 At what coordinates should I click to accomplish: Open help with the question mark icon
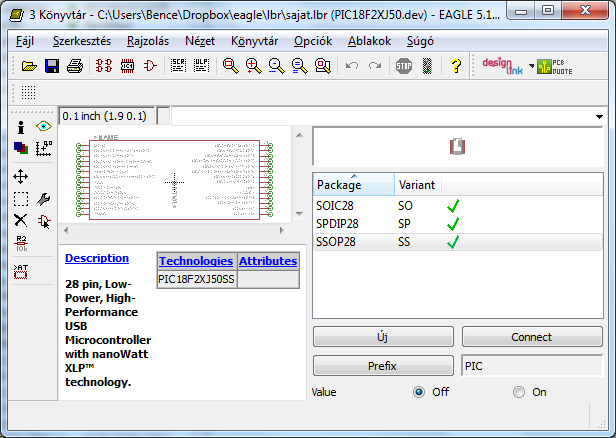[x=456, y=66]
